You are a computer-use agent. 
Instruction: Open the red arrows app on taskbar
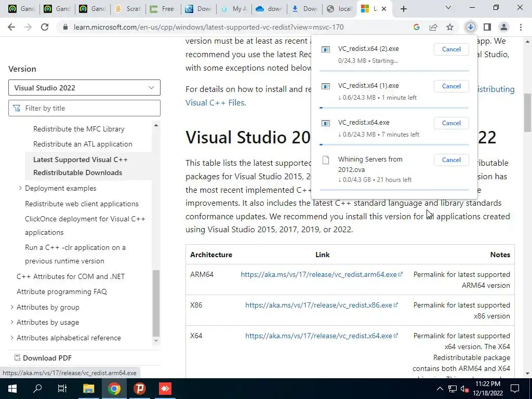click(x=165, y=389)
